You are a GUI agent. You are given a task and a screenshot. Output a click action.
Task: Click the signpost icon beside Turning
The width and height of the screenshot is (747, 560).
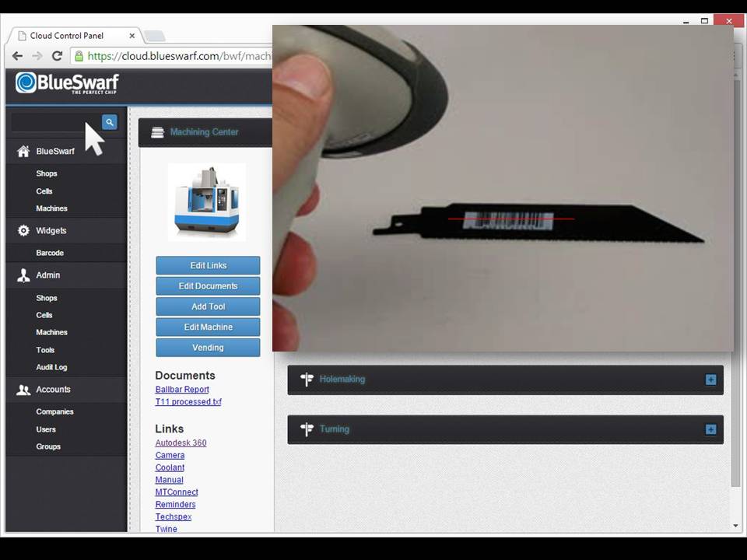point(307,429)
